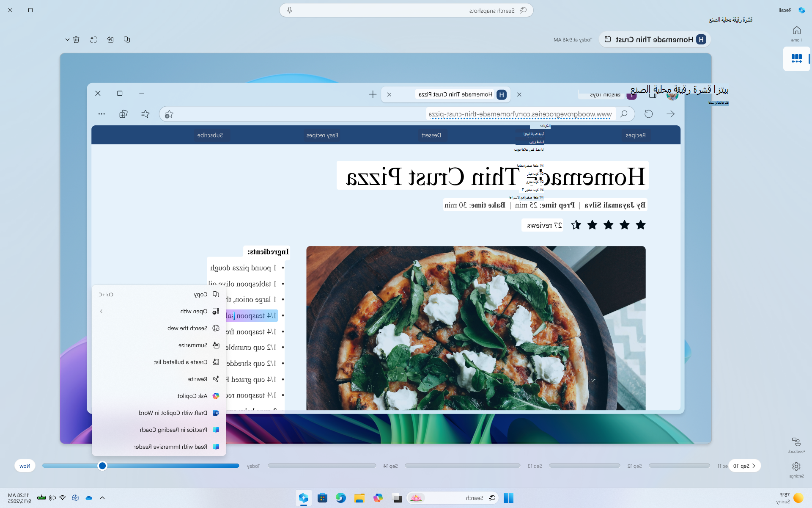
Task: Open the browser Collections icon
Action: coord(123,114)
